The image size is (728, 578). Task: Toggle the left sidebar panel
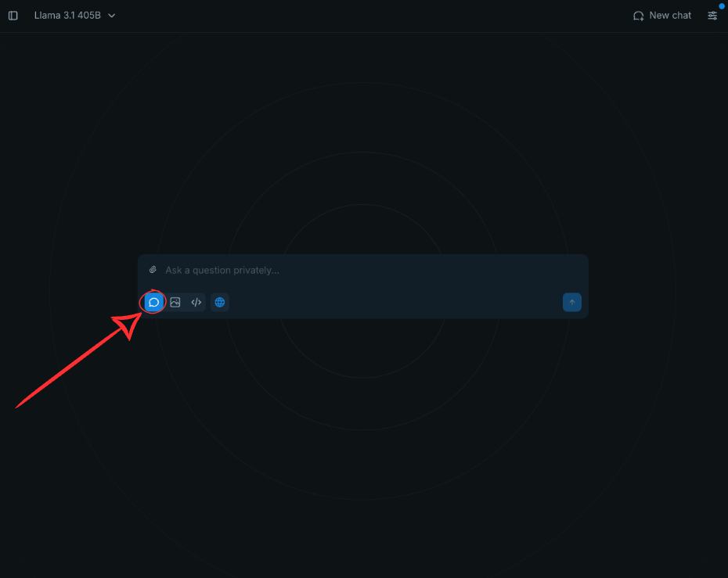pyautogui.click(x=13, y=16)
